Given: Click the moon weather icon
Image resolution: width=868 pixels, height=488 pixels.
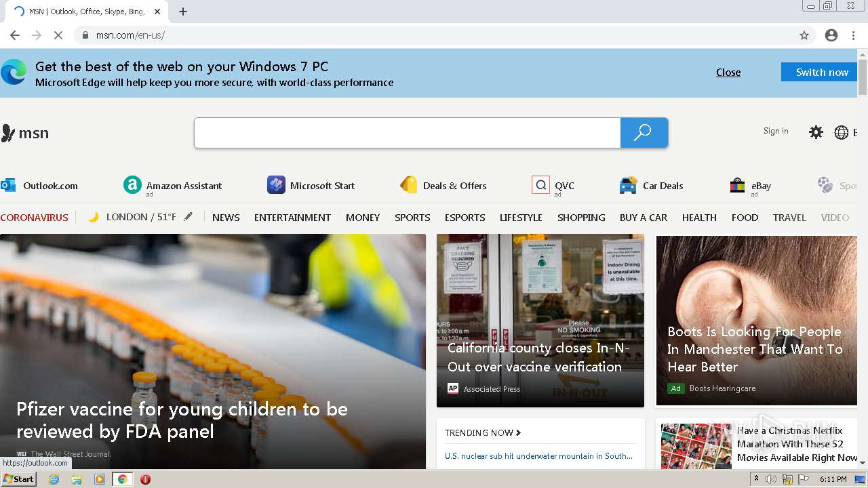Looking at the screenshot, I should point(94,217).
